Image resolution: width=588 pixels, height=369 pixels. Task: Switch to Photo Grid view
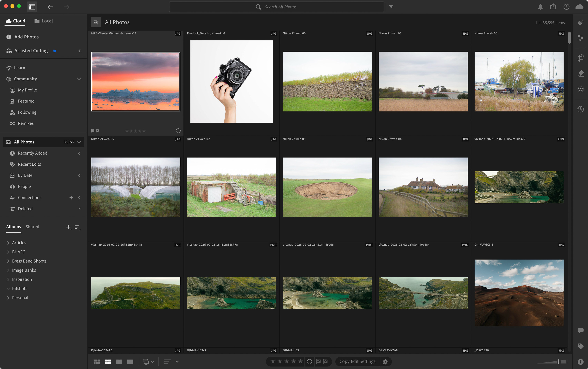point(97,362)
